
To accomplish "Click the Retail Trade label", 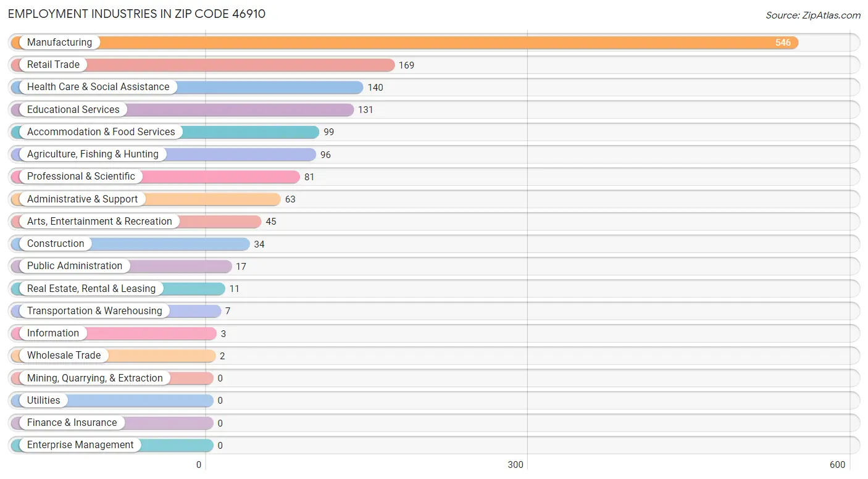I will tap(53, 65).
